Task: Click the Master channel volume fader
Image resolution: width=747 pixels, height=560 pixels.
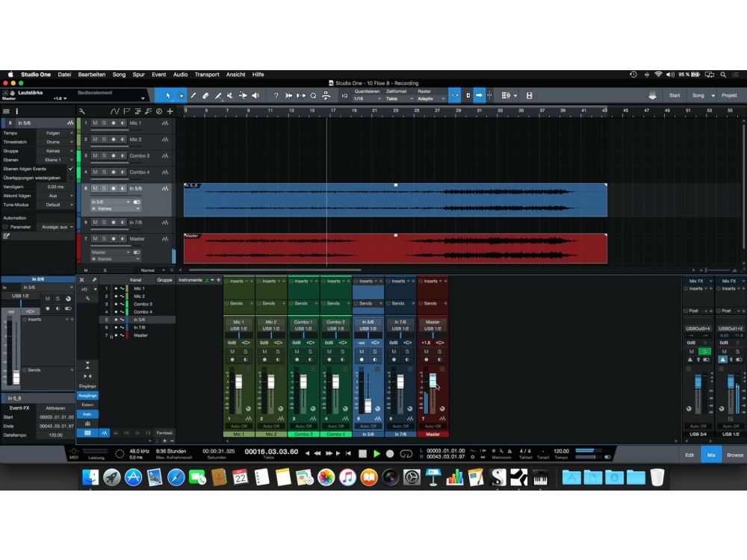Action: pyautogui.click(x=433, y=380)
